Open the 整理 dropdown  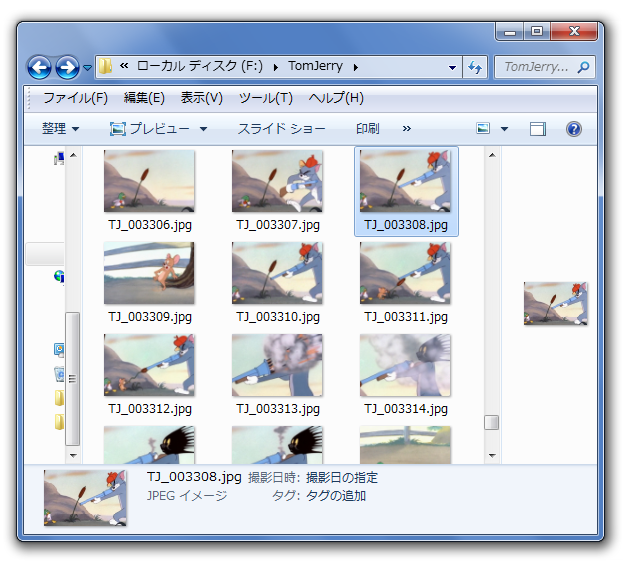point(61,129)
